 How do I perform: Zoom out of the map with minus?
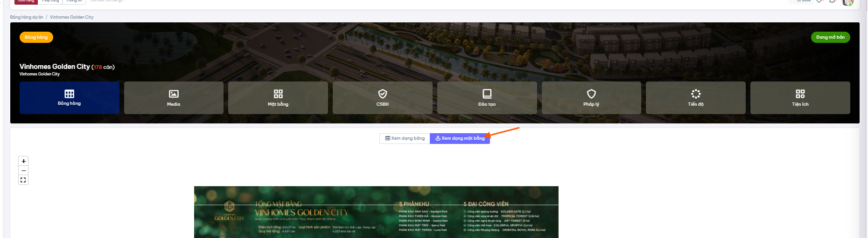point(23,170)
